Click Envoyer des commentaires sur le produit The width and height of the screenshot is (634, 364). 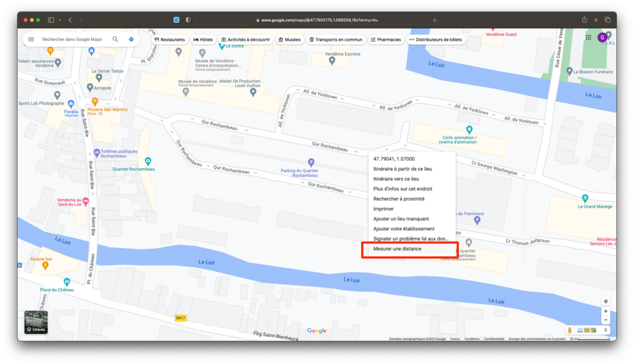tap(537, 339)
